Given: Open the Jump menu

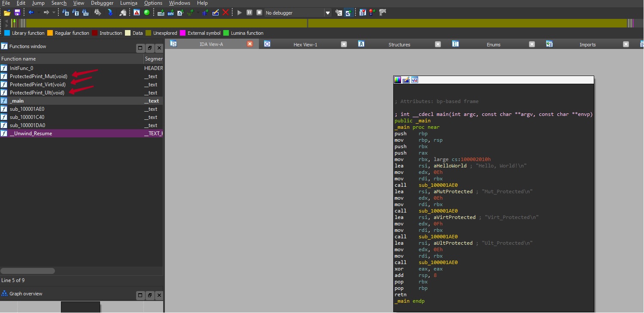Looking at the screenshot, I should coord(38,3).
